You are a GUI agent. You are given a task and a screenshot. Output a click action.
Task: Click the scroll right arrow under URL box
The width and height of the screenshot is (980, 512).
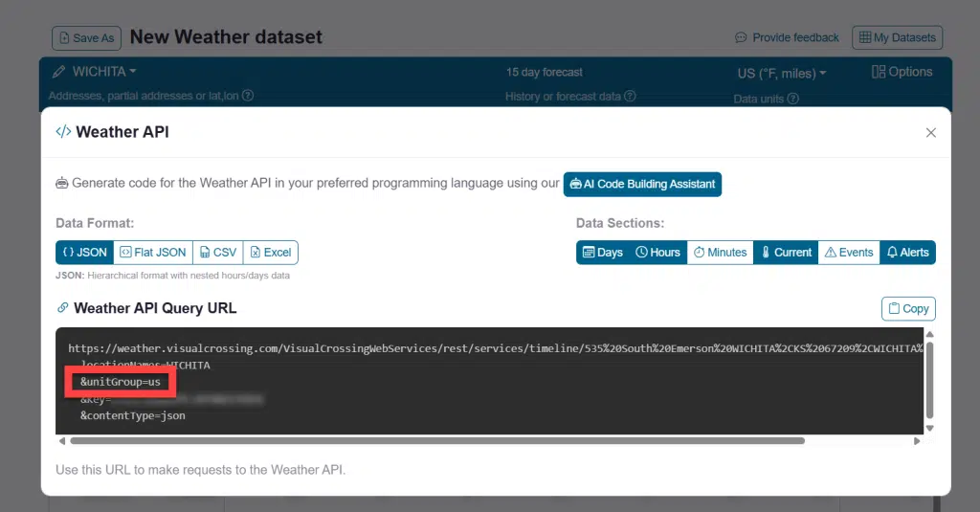point(917,441)
